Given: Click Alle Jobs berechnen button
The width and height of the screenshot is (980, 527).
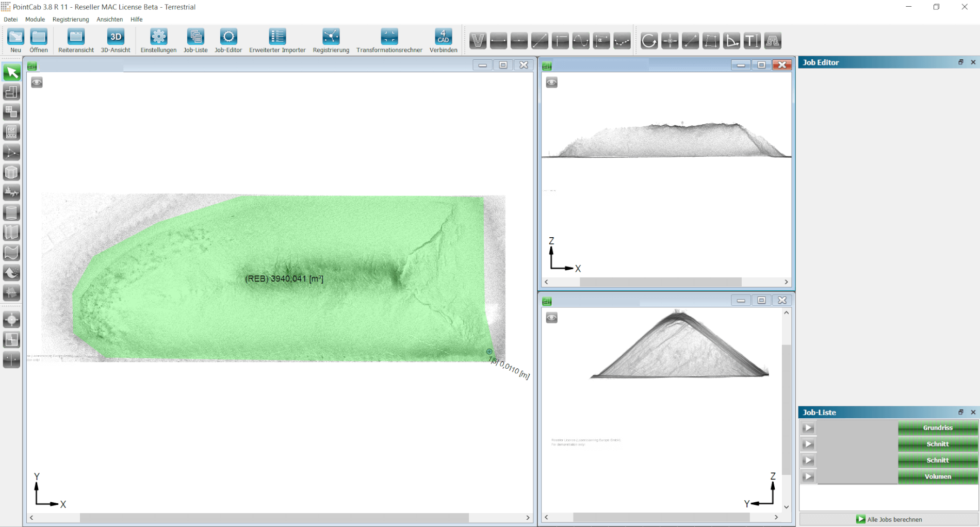Looking at the screenshot, I should pos(889,519).
